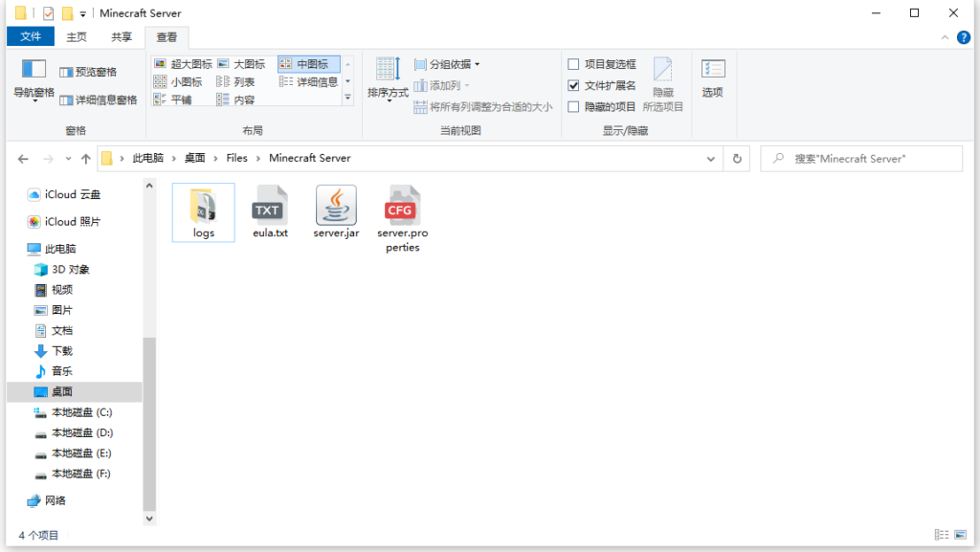The height and width of the screenshot is (552, 980).
Task: Select Large icons (大图标) layout
Action: 241,64
